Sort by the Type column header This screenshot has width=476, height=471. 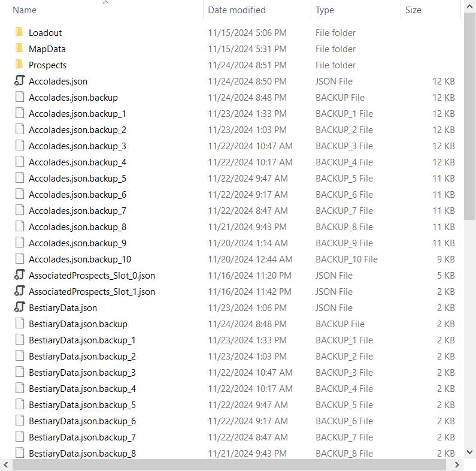click(325, 10)
